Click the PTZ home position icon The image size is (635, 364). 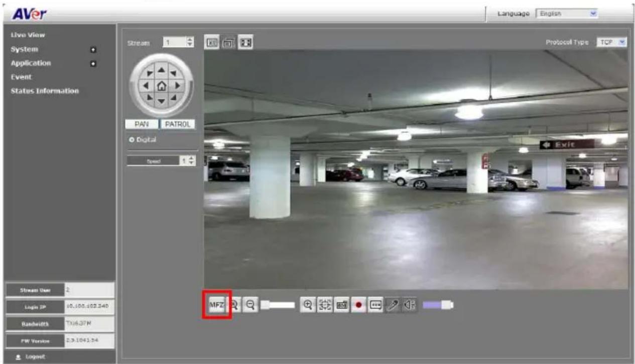click(x=162, y=87)
